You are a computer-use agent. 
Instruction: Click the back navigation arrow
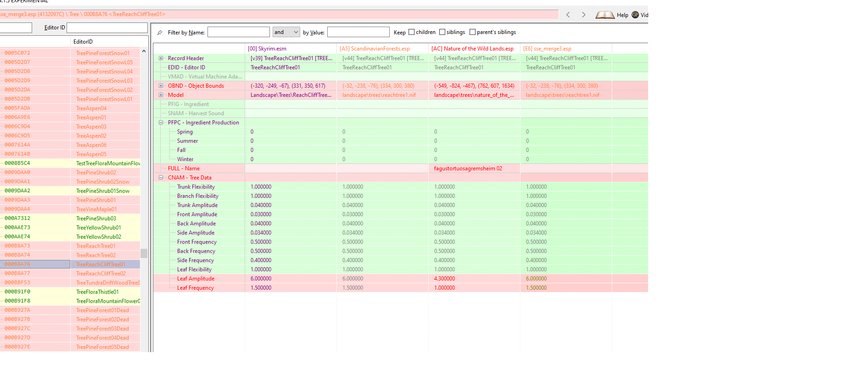pos(568,15)
